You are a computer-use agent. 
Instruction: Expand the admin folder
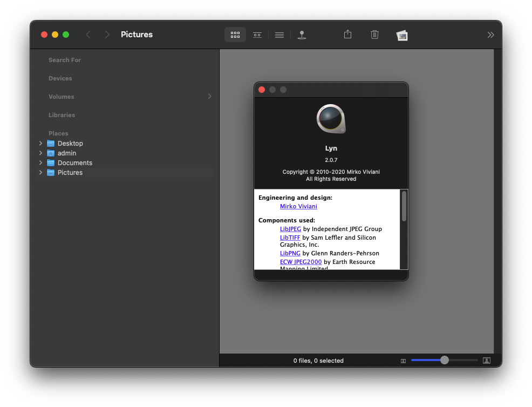[40, 153]
